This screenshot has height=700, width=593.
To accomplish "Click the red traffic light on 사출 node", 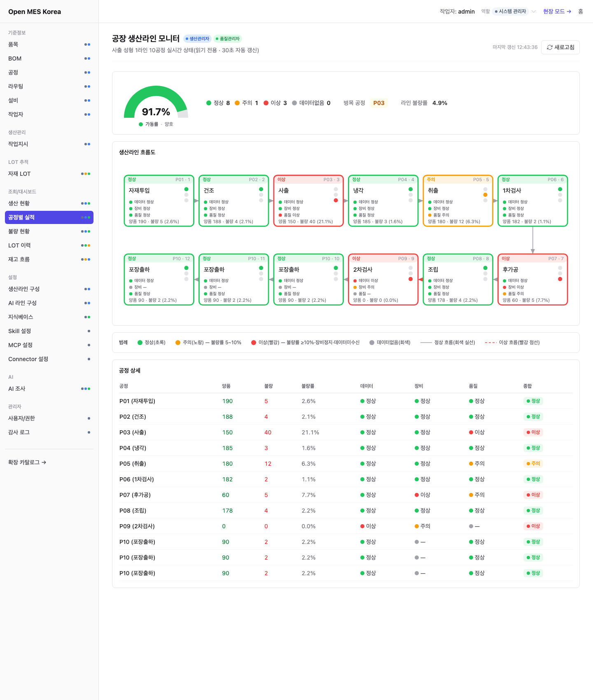I will (336, 201).
